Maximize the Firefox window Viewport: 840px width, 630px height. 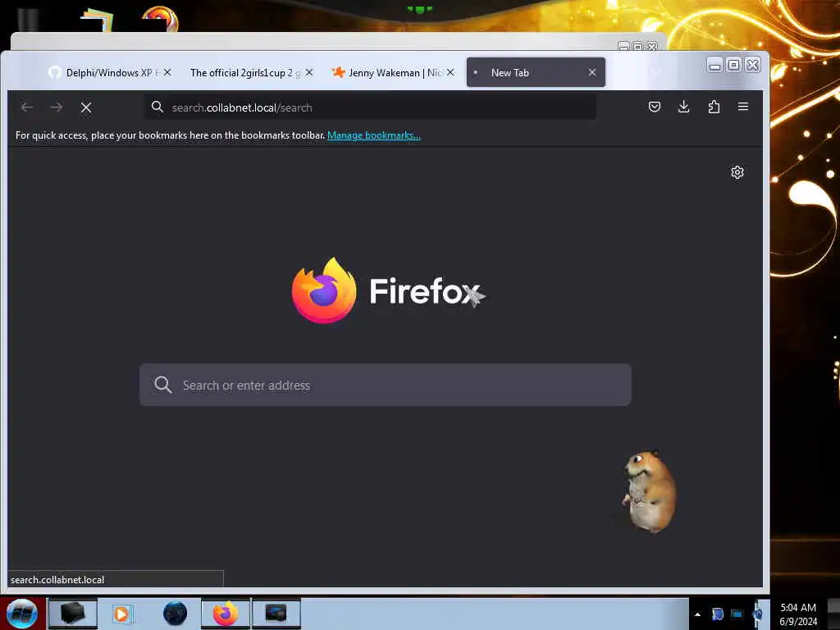(x=734, y=65)
